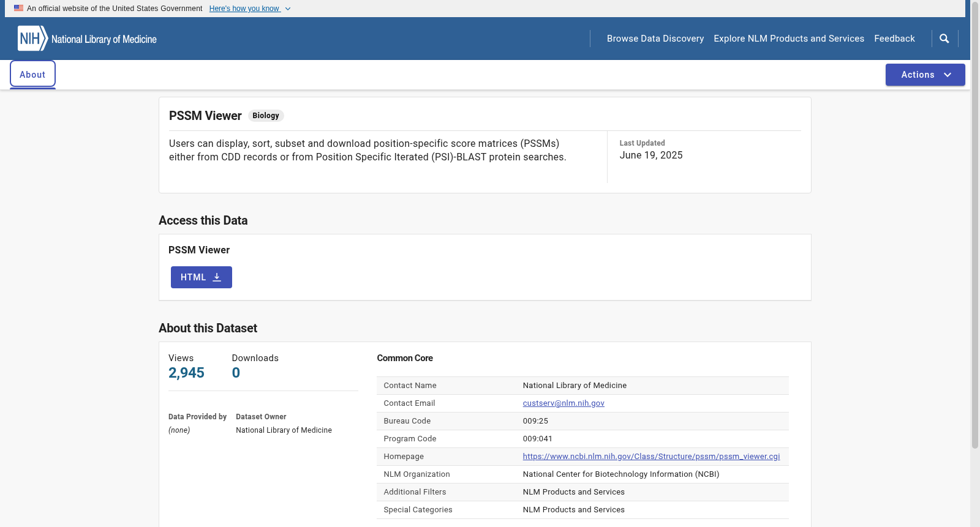Open the Actions dropdown button
This screenshot has width=980, height=527.
coord(925,75)
